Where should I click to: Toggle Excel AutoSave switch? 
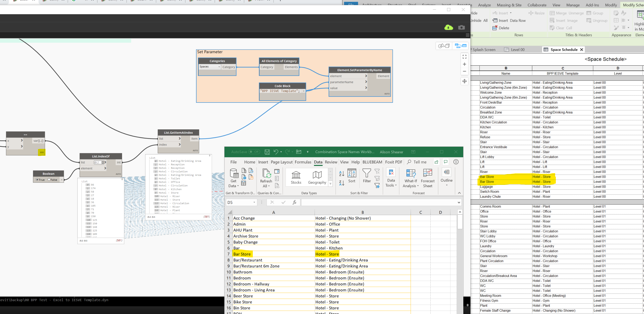[x=254, y=152]
